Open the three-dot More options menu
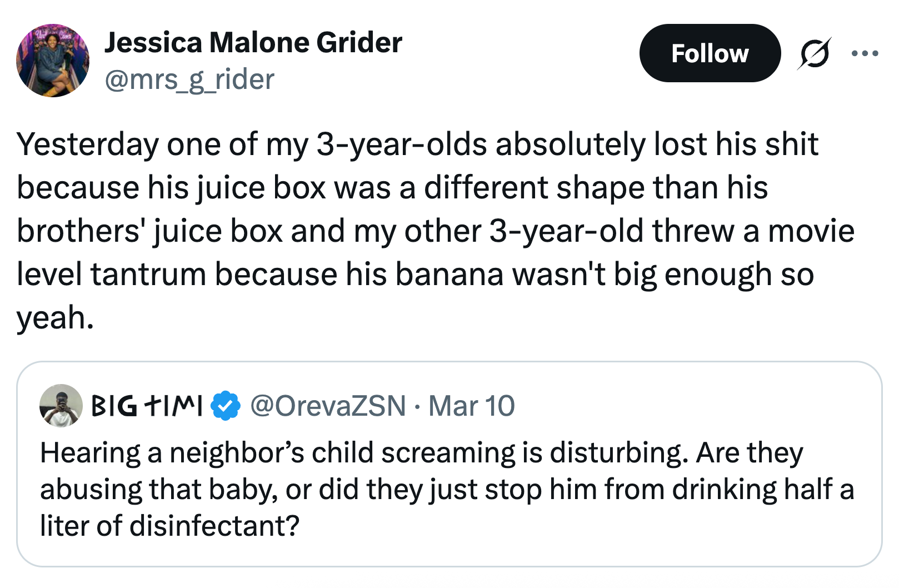 (x=865, y=54)
